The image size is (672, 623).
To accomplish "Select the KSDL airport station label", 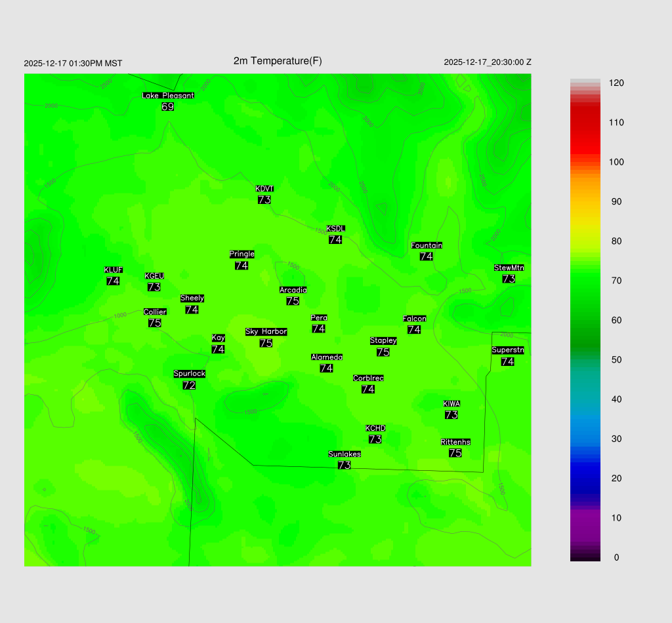I will click(x=335, y=229).
